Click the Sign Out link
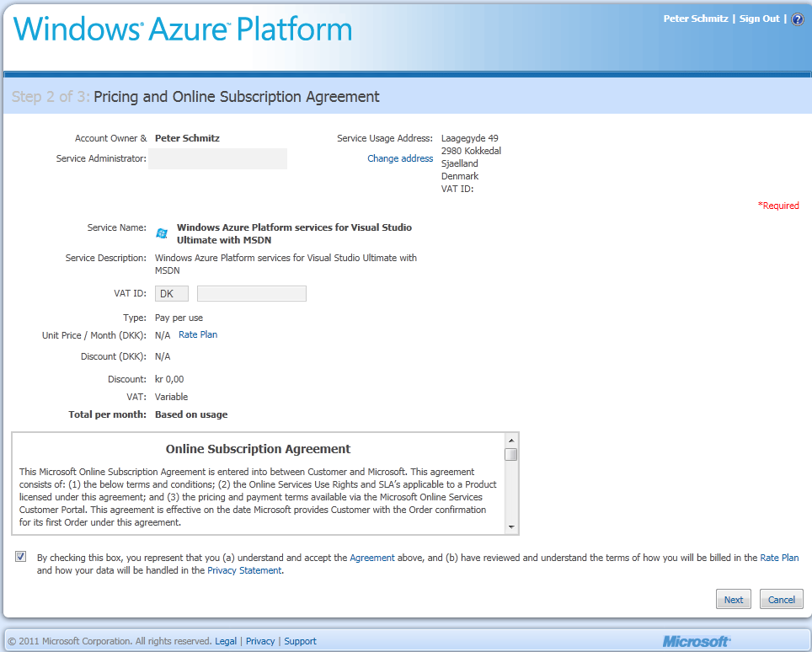Screen dimensions: 812x652 click(759, 19)
